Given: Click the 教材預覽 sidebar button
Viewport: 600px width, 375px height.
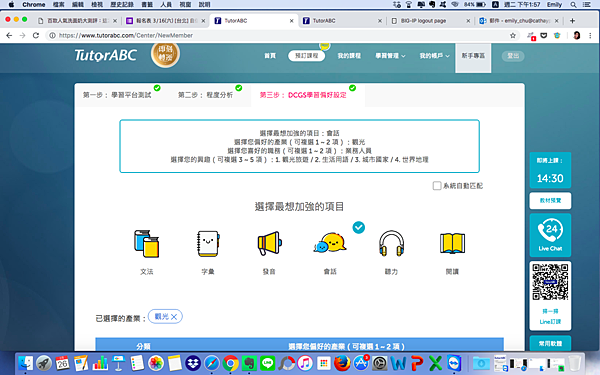Looking at the screenshot, I should [550, 201].
